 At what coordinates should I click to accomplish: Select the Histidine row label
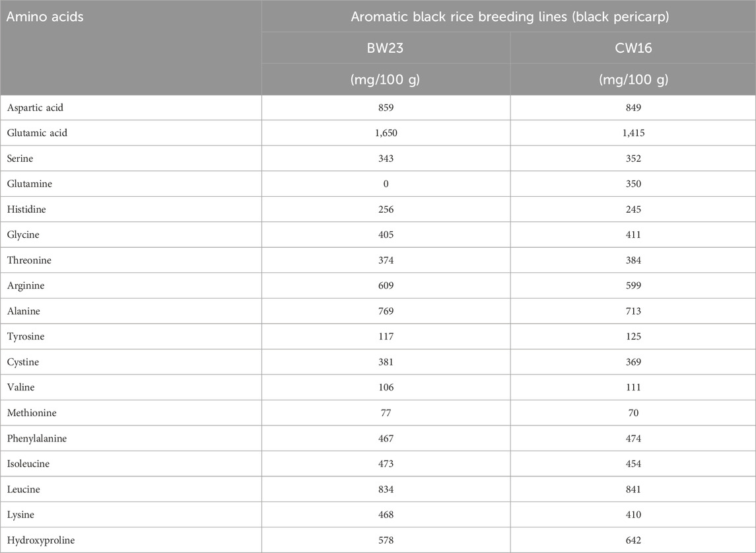(x=29, y=209)
